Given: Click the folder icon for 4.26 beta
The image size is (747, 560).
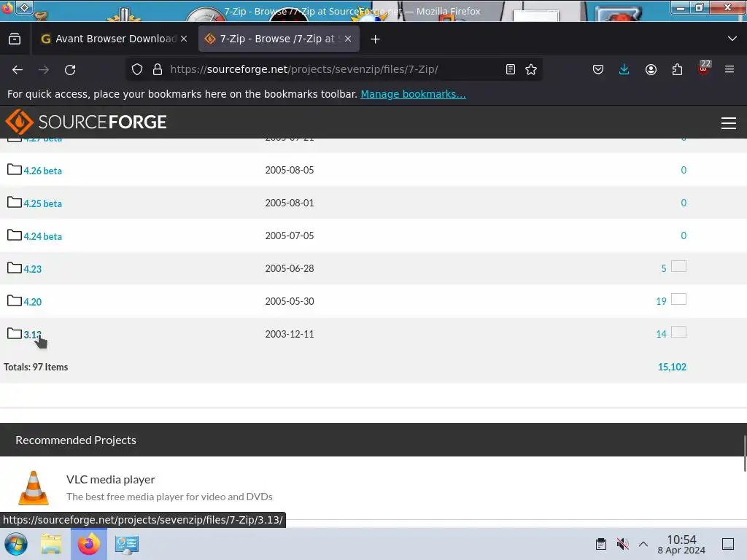Looking at the screenshot, I should [15, 169].
